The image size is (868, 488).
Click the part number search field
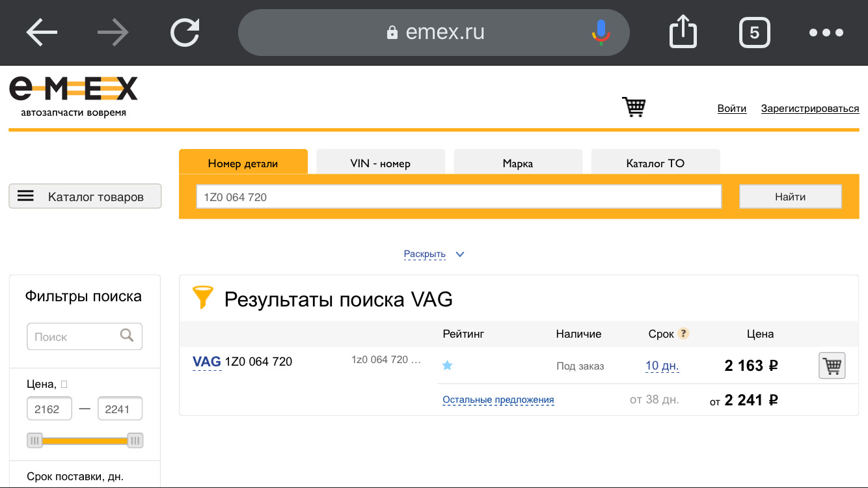tap(459, 197)
